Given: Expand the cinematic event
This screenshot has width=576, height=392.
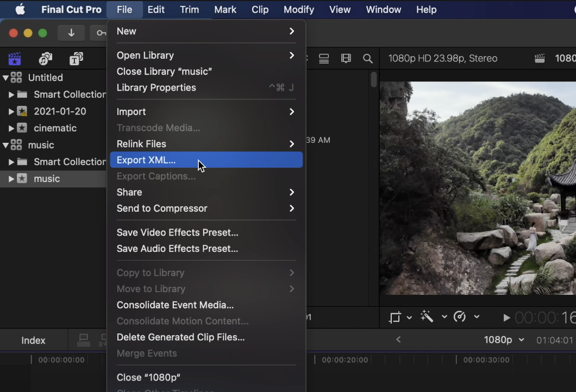Looking at the screenshot, I should [11, 129].
